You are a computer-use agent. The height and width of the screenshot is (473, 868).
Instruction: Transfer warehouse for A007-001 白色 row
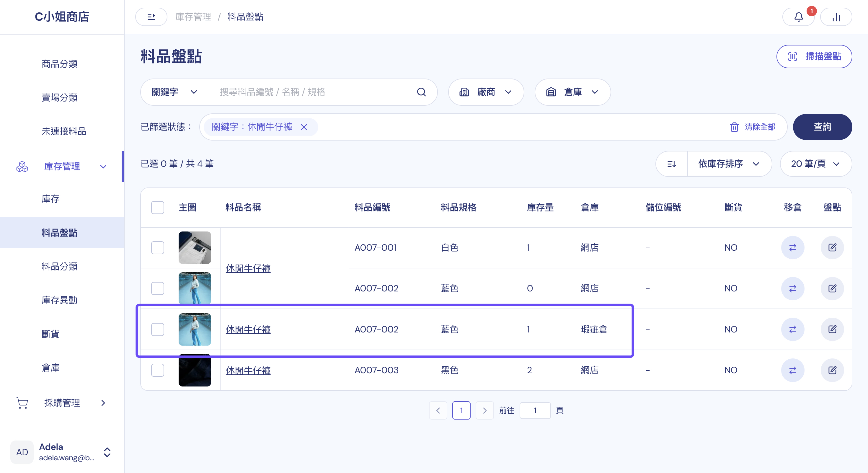point(792,248)
